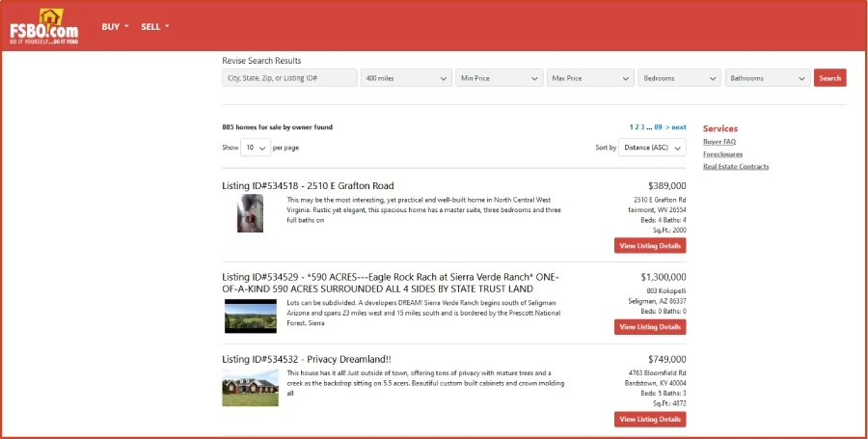Go to results page 2
Screen dimensions: 868x439
pyautogui.click(x=637, y=127)
